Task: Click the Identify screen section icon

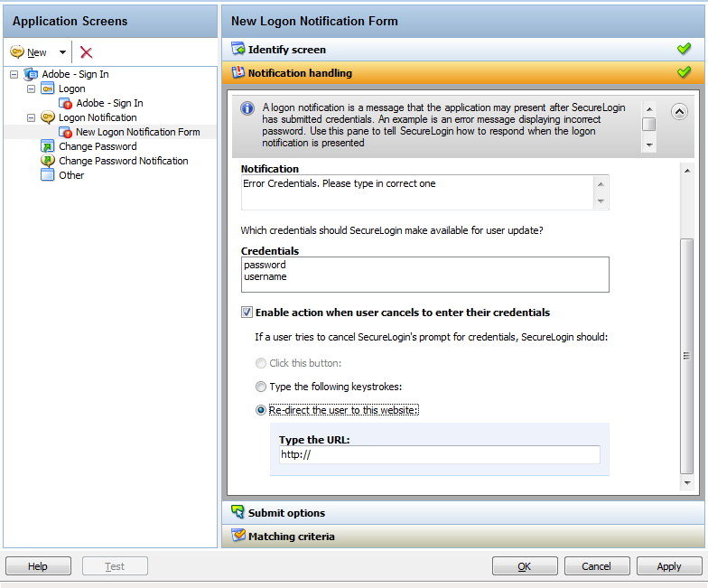Action: [x=238, y=49]
